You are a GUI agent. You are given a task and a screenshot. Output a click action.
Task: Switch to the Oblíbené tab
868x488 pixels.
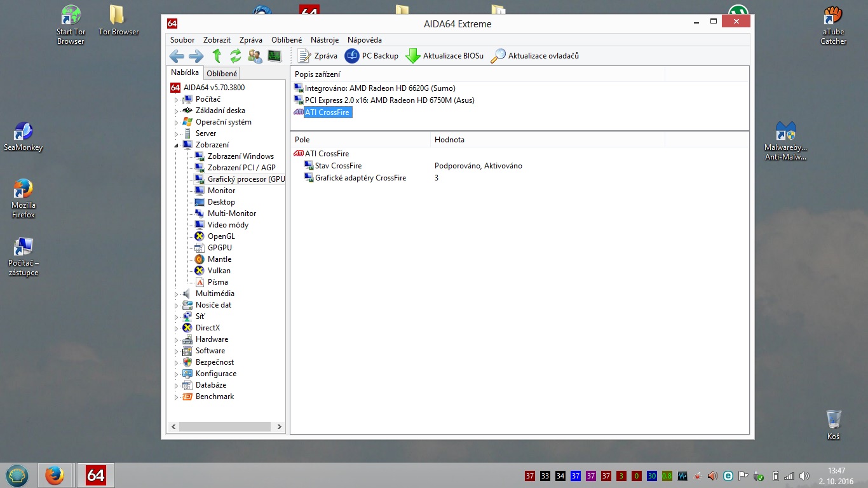pos(222,74)
